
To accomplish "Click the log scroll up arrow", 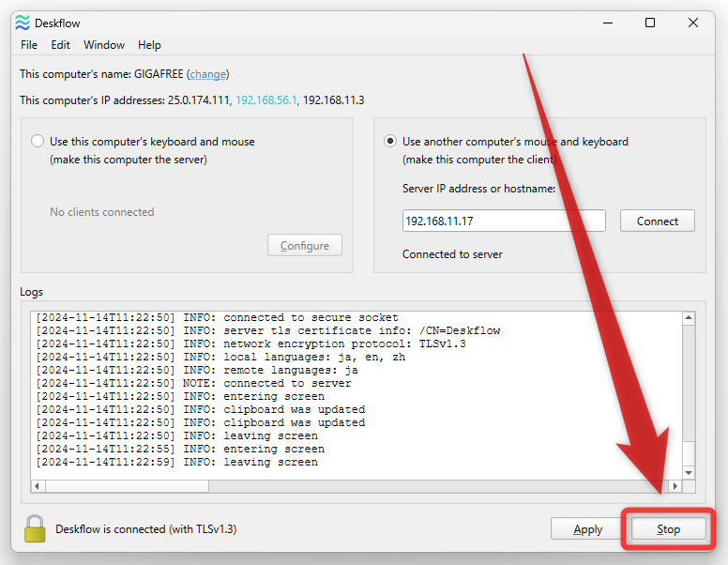I will tap(689, 318).
